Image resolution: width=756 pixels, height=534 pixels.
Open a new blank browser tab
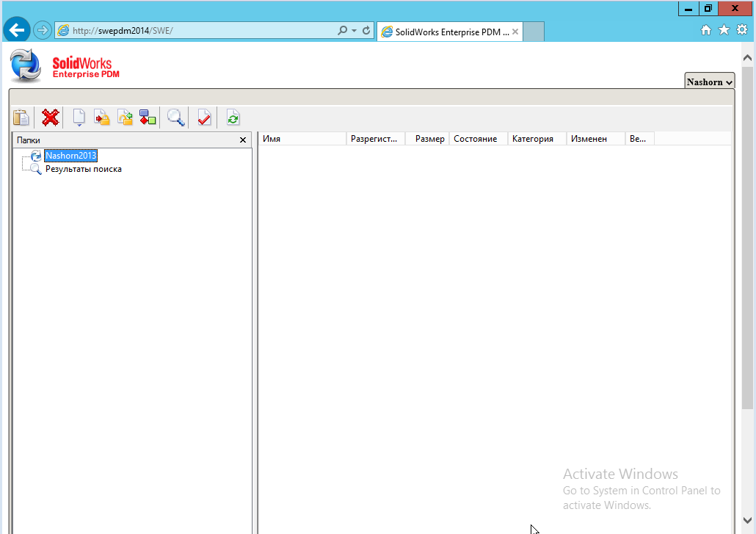point(534,32)
